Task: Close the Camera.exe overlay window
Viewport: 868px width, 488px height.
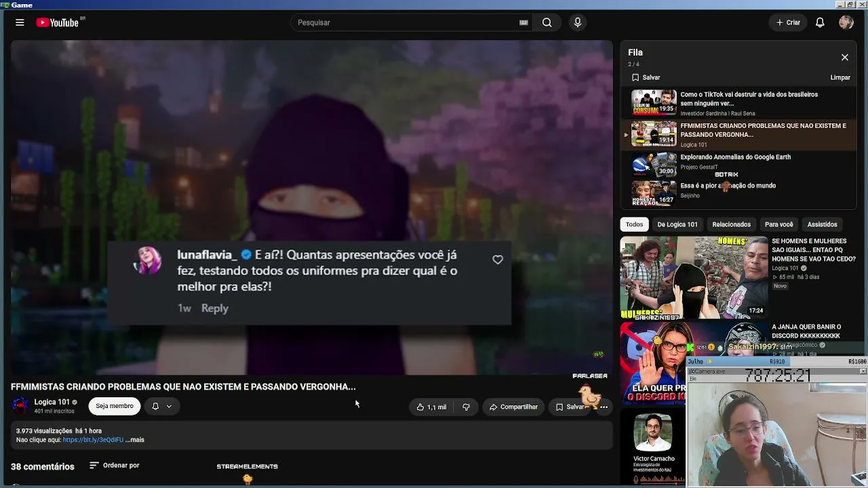Action: [x=863, y=371]
